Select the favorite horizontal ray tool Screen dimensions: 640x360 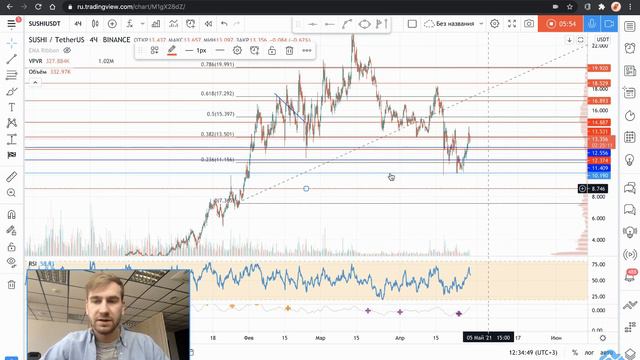point(329,24)
